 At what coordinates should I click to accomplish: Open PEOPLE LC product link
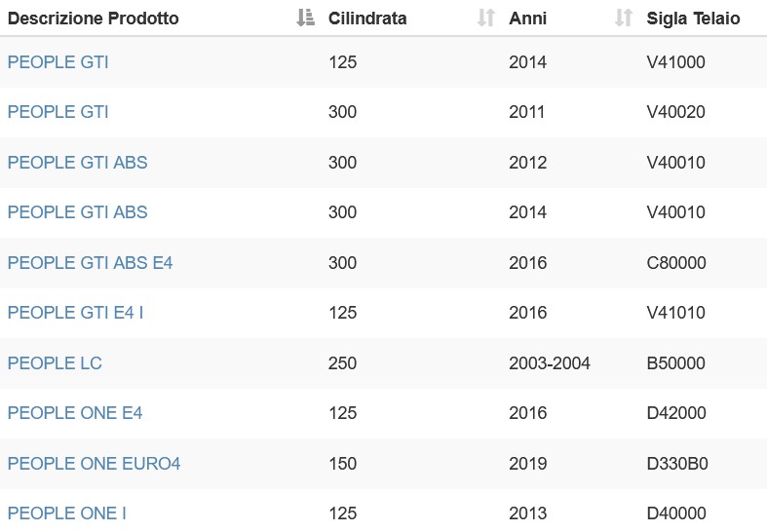click(55, 363)
